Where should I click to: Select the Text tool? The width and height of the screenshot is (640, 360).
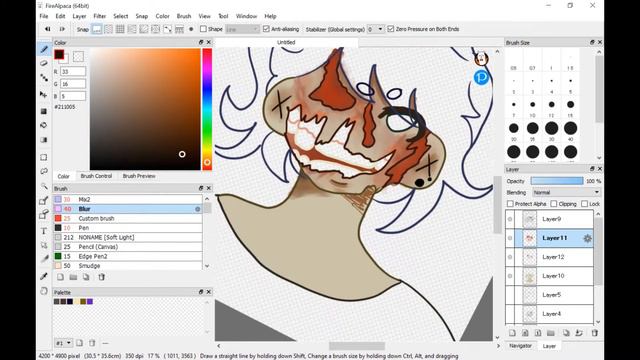(x=44, y=231)
